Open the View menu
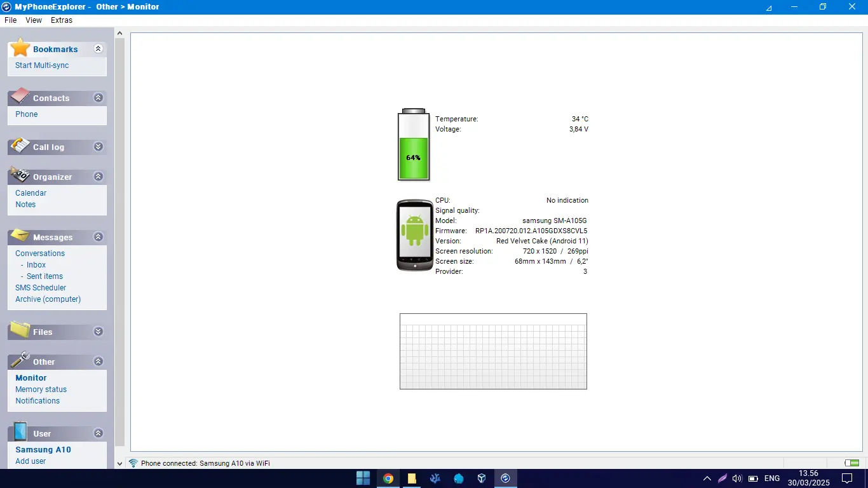The image size is (868, 488). coord(34,20)
